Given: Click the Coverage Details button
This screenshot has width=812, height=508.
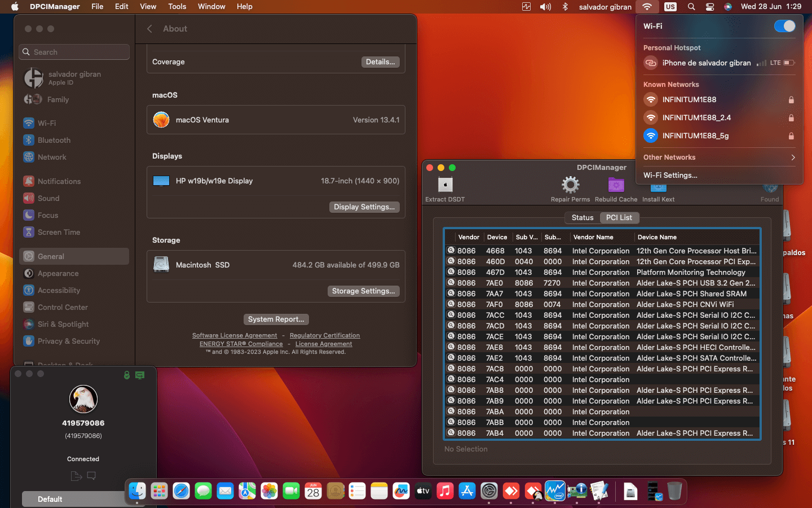Looking at the screenshot, I should point(380,62).
